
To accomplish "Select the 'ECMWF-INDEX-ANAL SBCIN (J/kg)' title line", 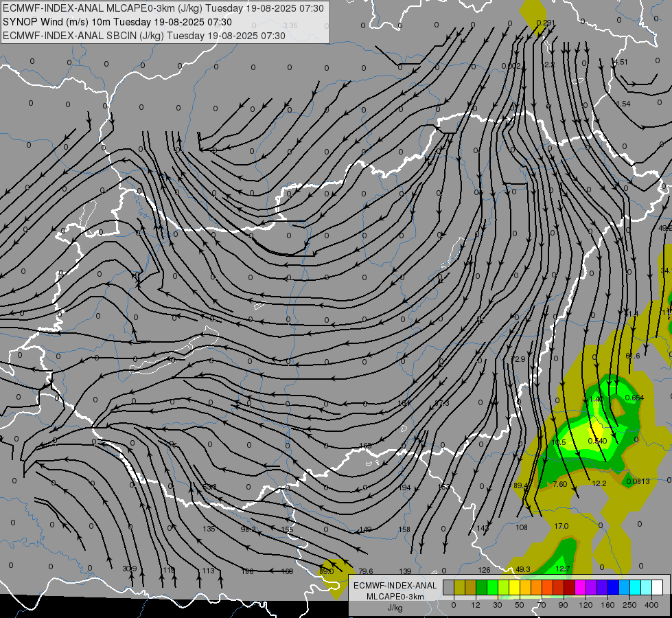I will [144, 36].
